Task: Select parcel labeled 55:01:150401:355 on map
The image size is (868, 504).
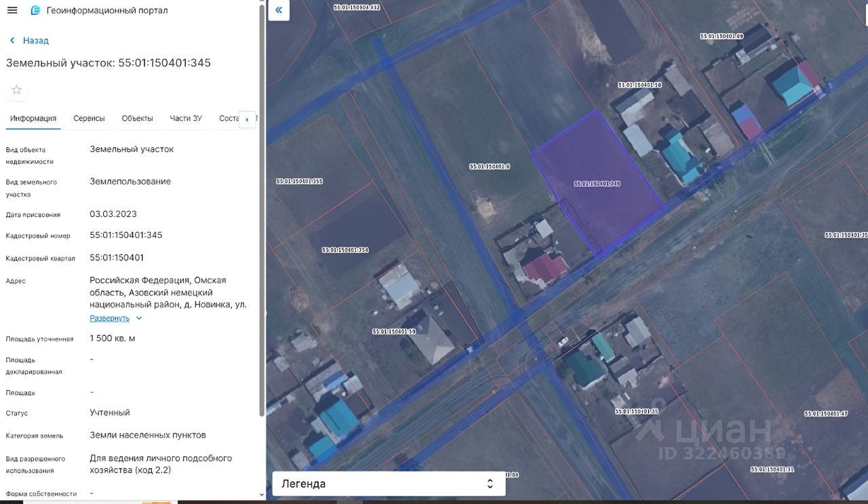Action: (299, 182)
